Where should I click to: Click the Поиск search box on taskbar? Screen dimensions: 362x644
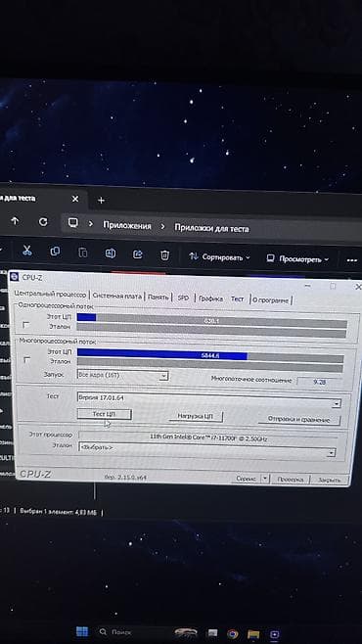pyautogui.click(x=148, y=632)
